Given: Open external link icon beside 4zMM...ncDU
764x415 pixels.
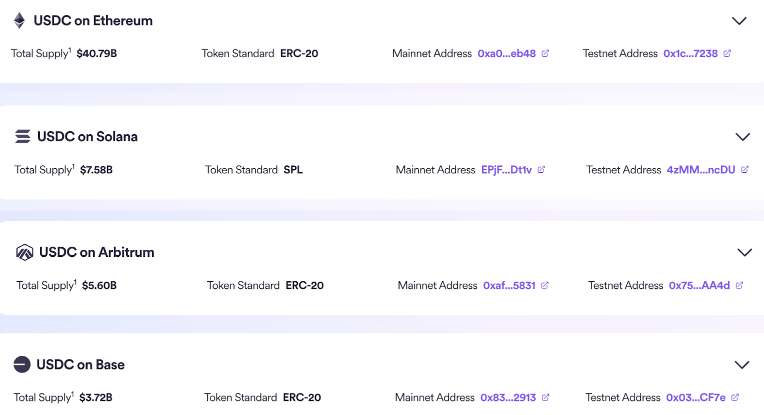Looking at the screenshot, I should coord(744,170).
